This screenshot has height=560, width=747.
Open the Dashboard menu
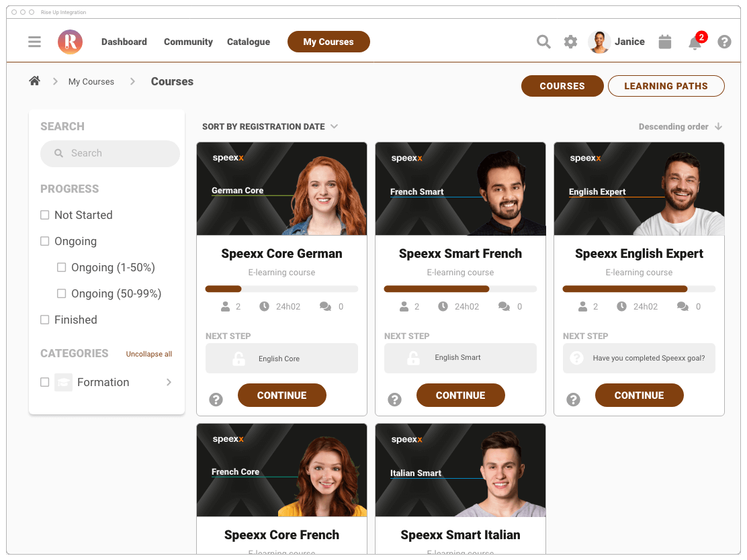click(x=124, y=42)
